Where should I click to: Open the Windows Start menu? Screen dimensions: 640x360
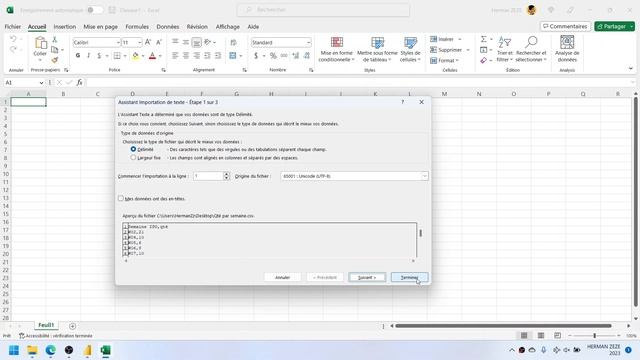(x=14, y=350)
